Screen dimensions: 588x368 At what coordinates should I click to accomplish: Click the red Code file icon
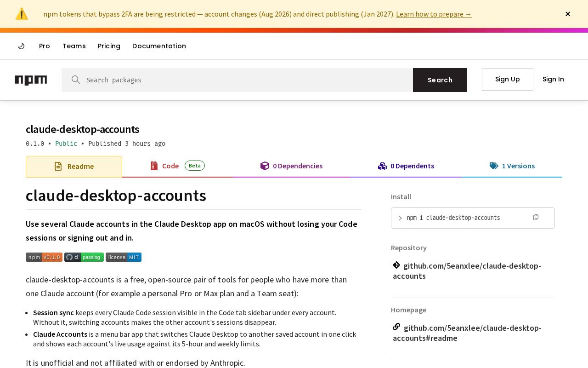[x=154, y=166]
